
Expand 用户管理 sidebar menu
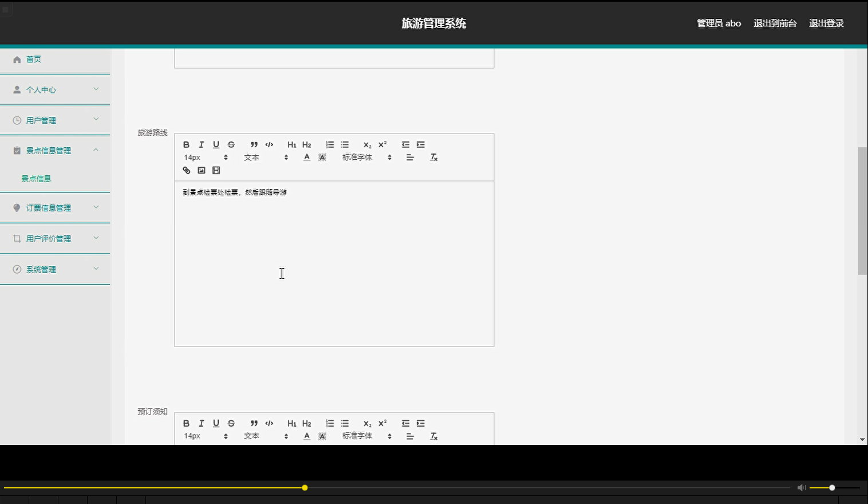click(x=55, y=120)
